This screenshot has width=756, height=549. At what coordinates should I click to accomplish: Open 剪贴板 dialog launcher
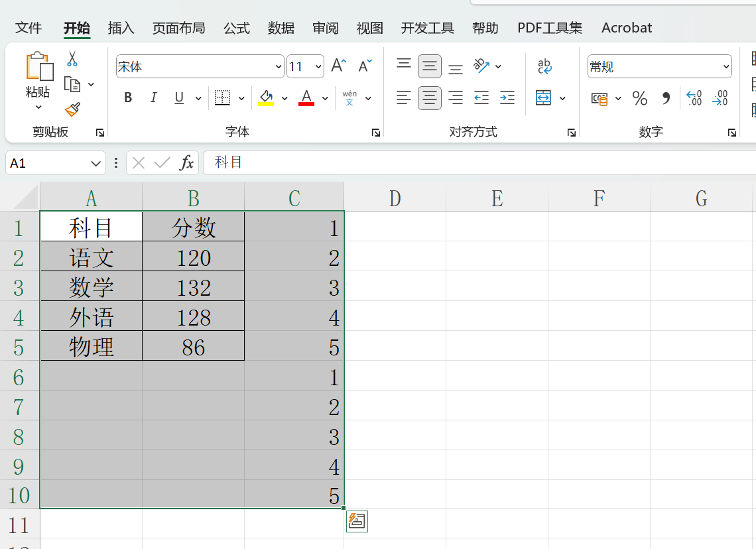pyautogui.click(x=99, y=133)
